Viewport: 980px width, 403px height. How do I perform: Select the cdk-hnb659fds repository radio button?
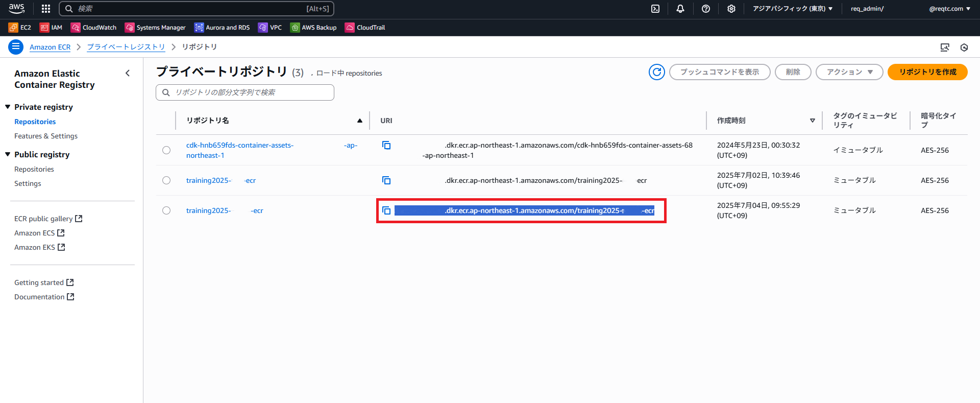[166, 150]
